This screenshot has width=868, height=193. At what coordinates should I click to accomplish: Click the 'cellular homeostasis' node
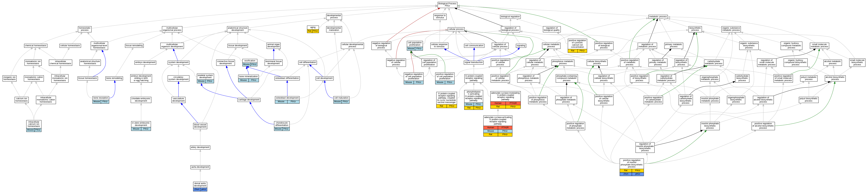click(x=70, y=45)
